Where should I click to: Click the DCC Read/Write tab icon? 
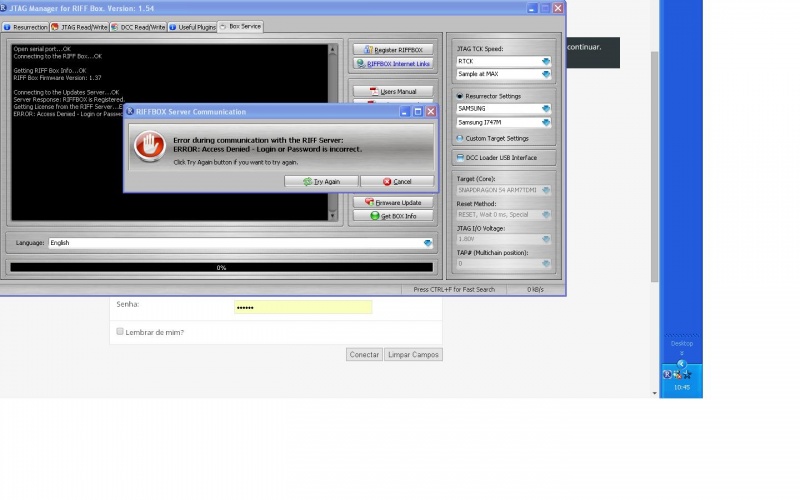coord(115,27)
